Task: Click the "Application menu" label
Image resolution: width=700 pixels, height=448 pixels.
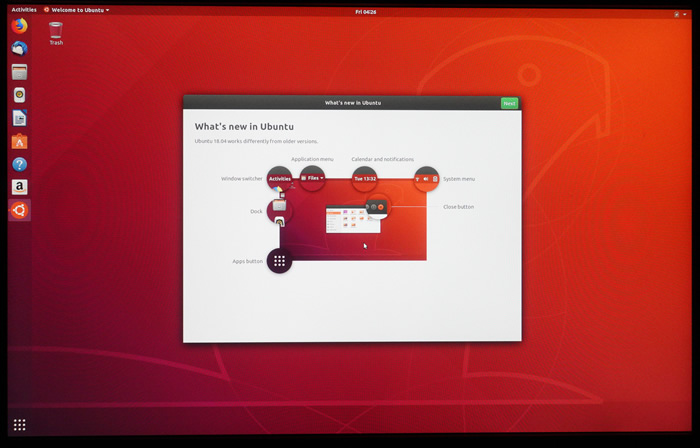Action: (312, 159)
